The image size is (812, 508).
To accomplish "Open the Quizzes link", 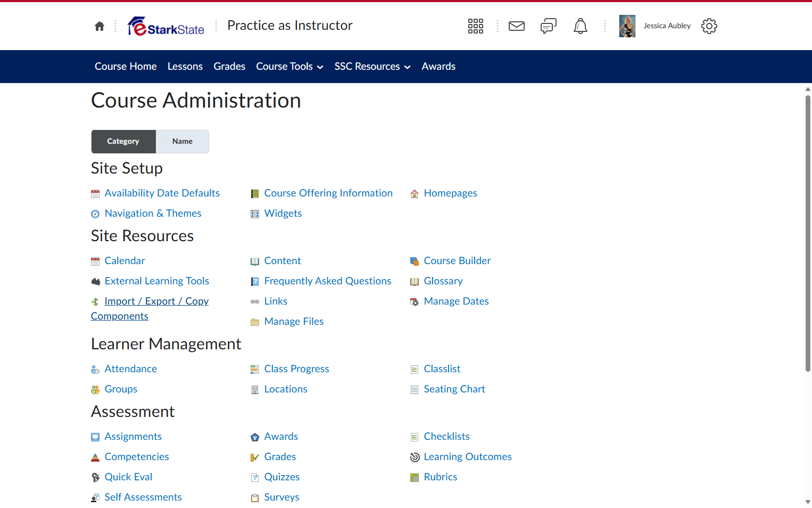I will point(282,477).
